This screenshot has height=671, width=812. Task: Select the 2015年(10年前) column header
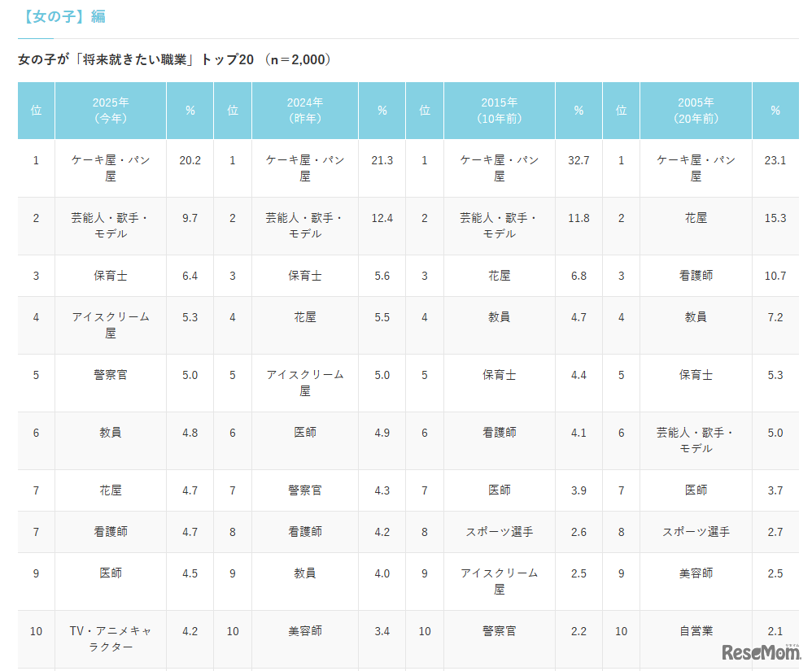pyautogui.click(x=500, y=111)
